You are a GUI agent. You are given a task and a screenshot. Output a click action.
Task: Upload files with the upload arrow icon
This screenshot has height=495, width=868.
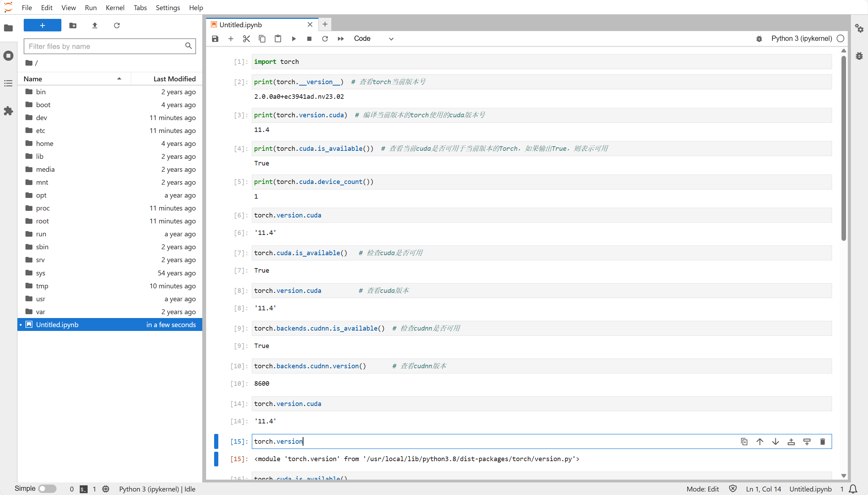(x=95, y=25)
